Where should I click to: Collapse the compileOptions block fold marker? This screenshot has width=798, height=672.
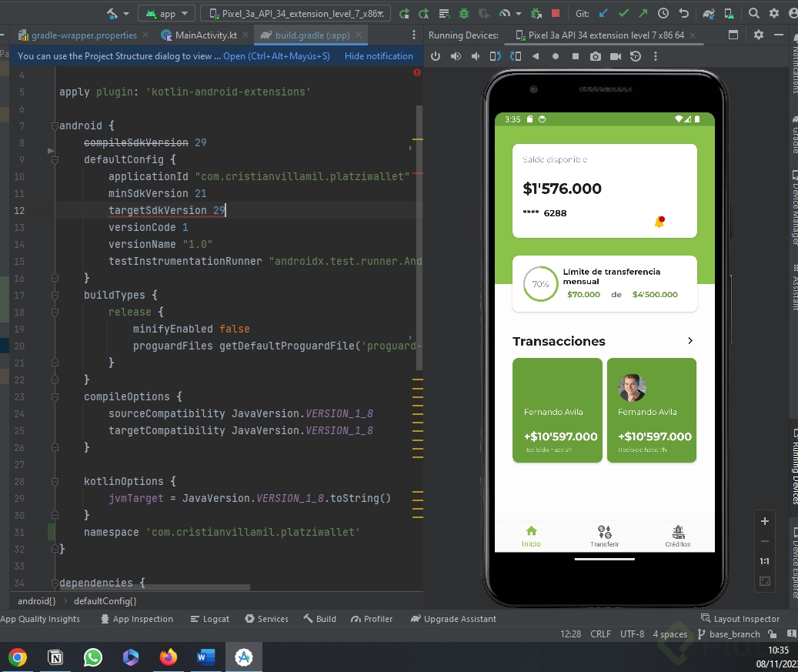tap(55, 396)
